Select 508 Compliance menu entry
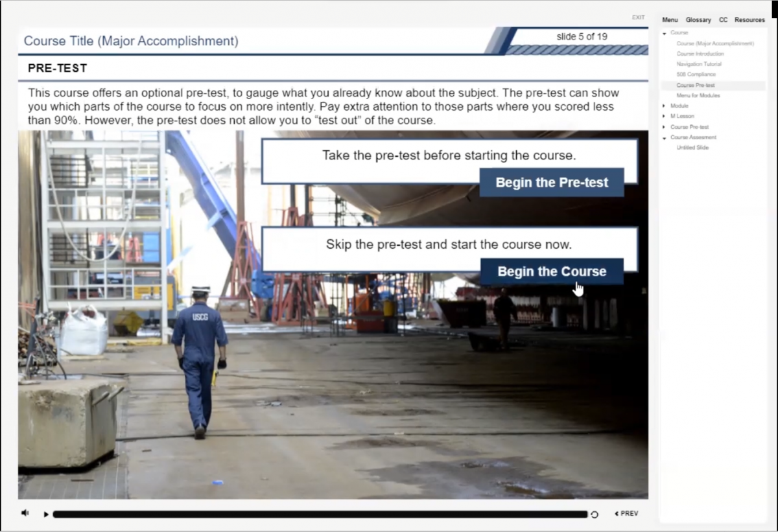 [x=696, y=75]
